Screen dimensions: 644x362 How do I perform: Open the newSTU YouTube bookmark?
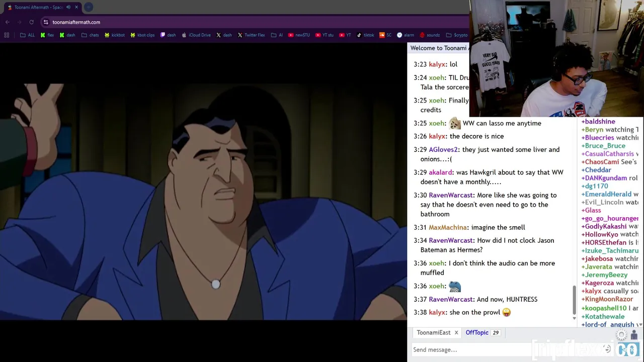pyautogui.click(x=299, y=35)
